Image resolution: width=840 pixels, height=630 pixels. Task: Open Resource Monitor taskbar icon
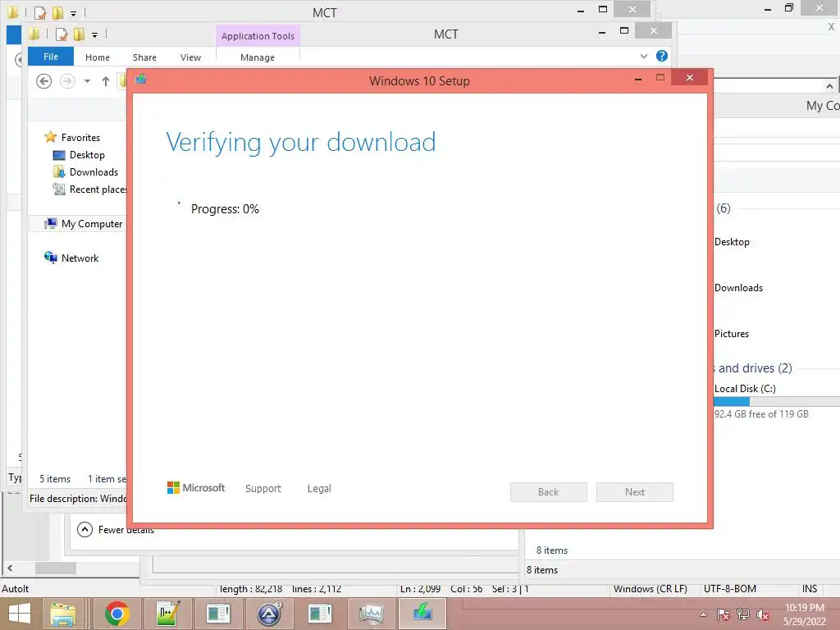coord(371,614)
